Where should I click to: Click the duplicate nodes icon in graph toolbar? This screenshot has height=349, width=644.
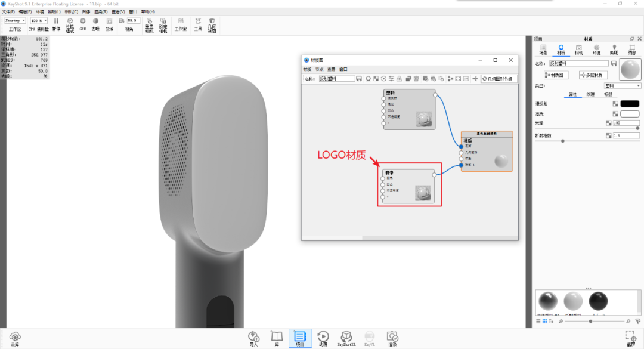[408, 79]
